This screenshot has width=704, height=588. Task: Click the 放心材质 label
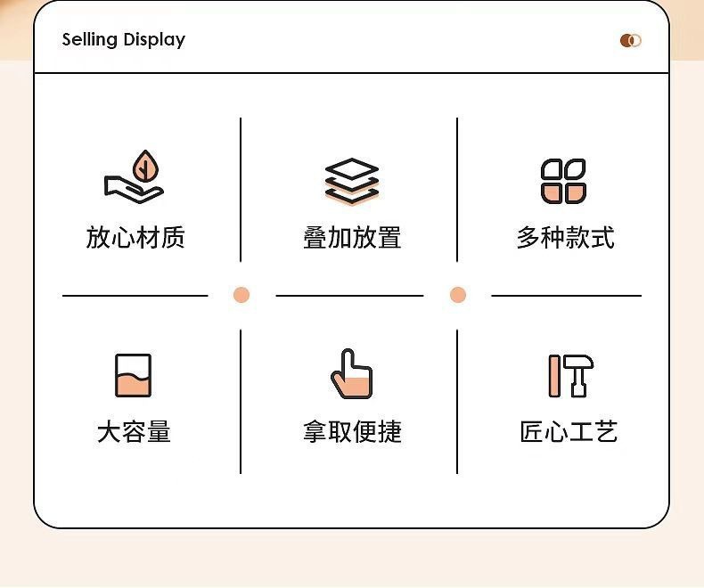pos(135,238)
